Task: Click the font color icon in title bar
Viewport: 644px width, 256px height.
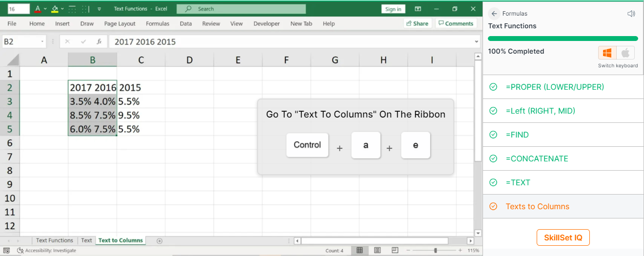Action: tap(38, 9)
